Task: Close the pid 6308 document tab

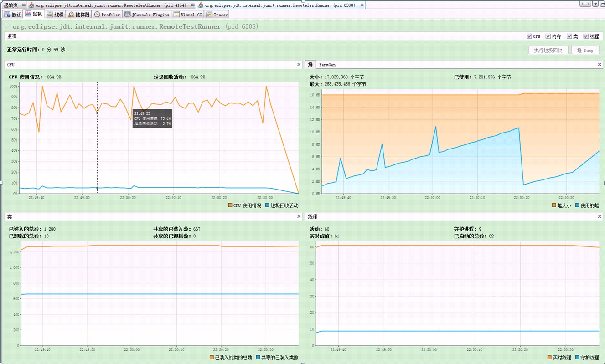Action: (362, 5)
